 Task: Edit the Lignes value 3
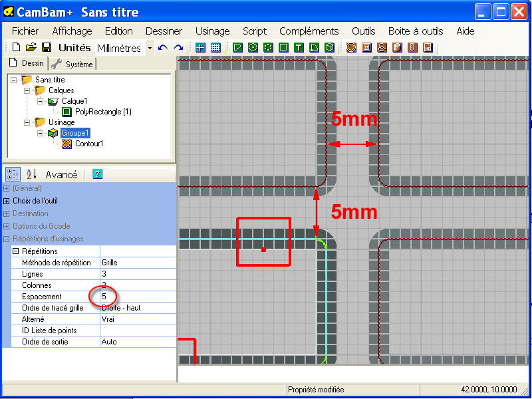pyautogui.click(x=138, y=274)
